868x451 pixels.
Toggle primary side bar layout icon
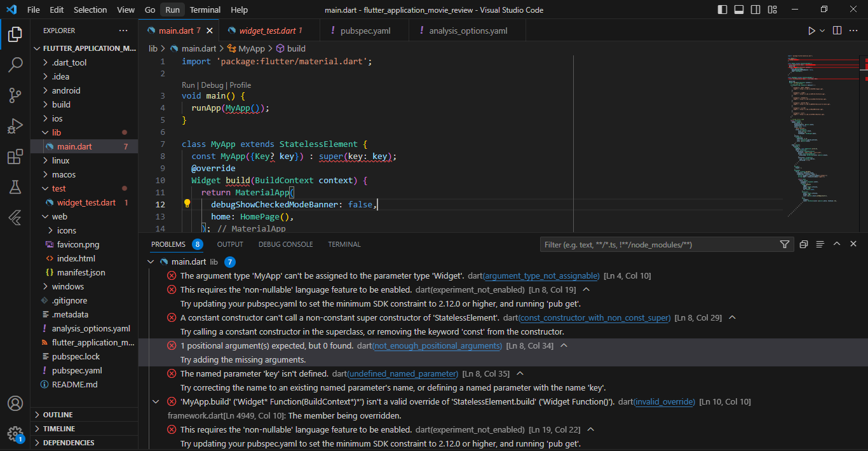722,10
